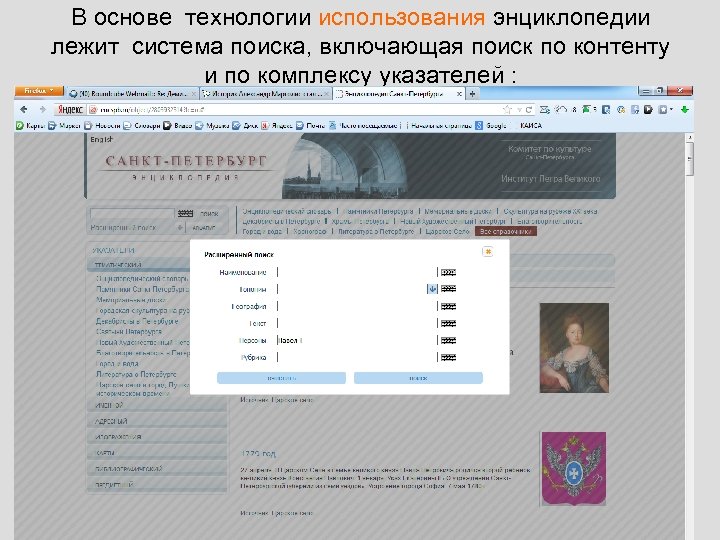Focus the Наименование input field

357,272
